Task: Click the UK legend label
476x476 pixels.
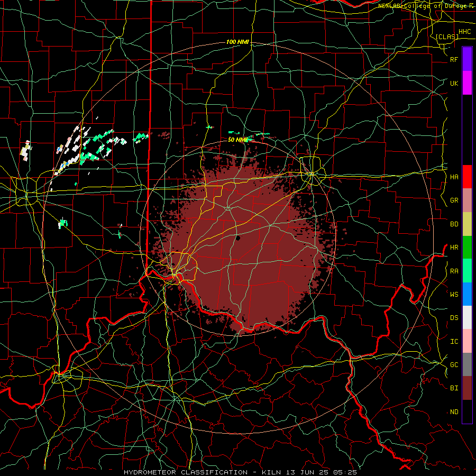Action: [x=454, y=83]
